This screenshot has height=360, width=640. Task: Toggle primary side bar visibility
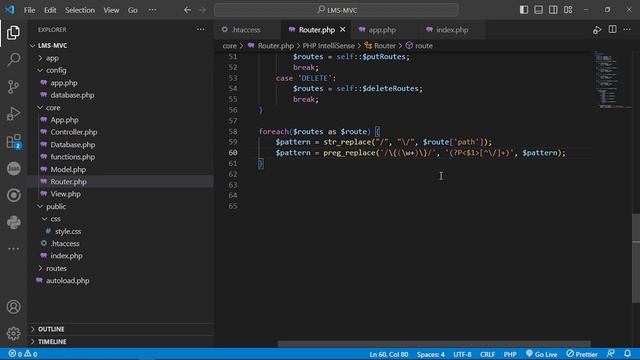pos(524,10)
